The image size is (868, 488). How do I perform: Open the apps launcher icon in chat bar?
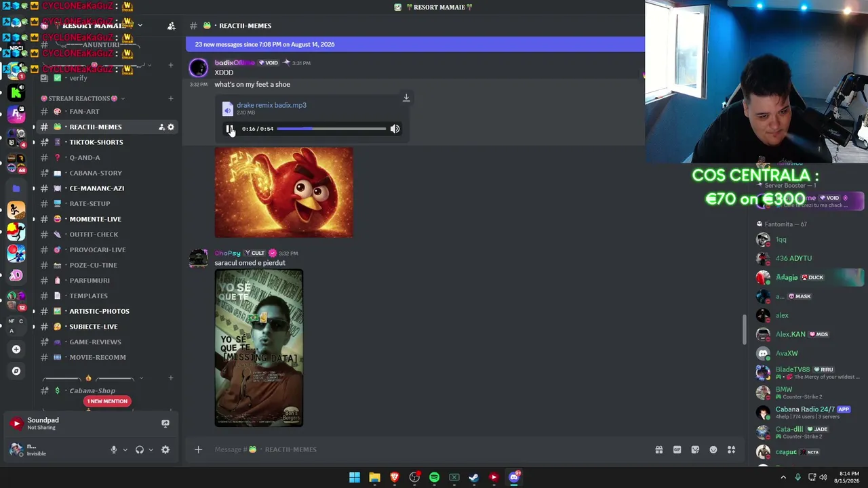pos(732,449)
